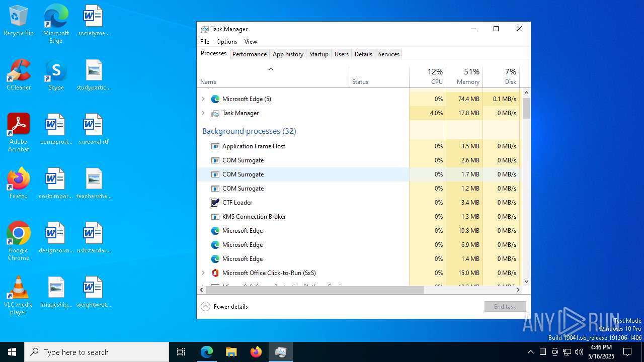Switch to the Users tab
644x362 pixels.
click(x=342, y=54)
